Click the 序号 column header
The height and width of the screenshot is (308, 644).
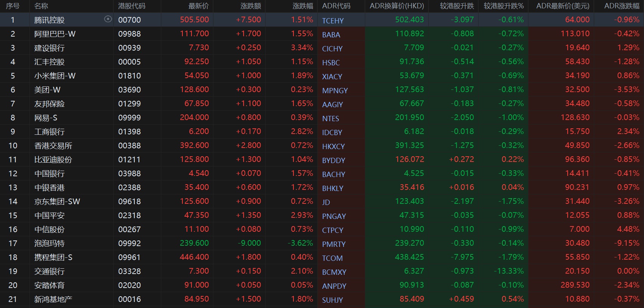13,6
